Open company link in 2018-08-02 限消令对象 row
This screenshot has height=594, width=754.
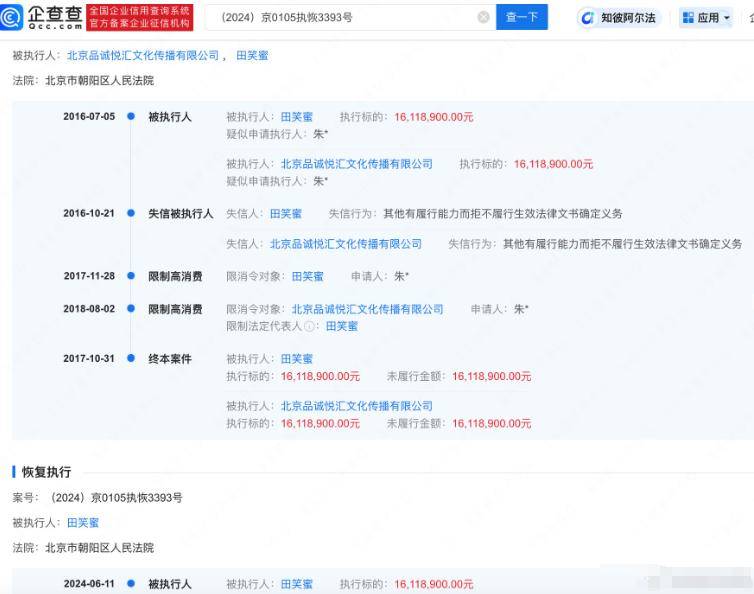click(367, 309)
